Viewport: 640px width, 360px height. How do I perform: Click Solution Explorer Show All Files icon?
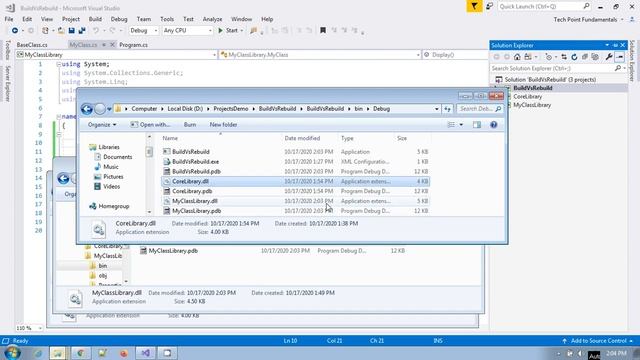tap(595, 57)
